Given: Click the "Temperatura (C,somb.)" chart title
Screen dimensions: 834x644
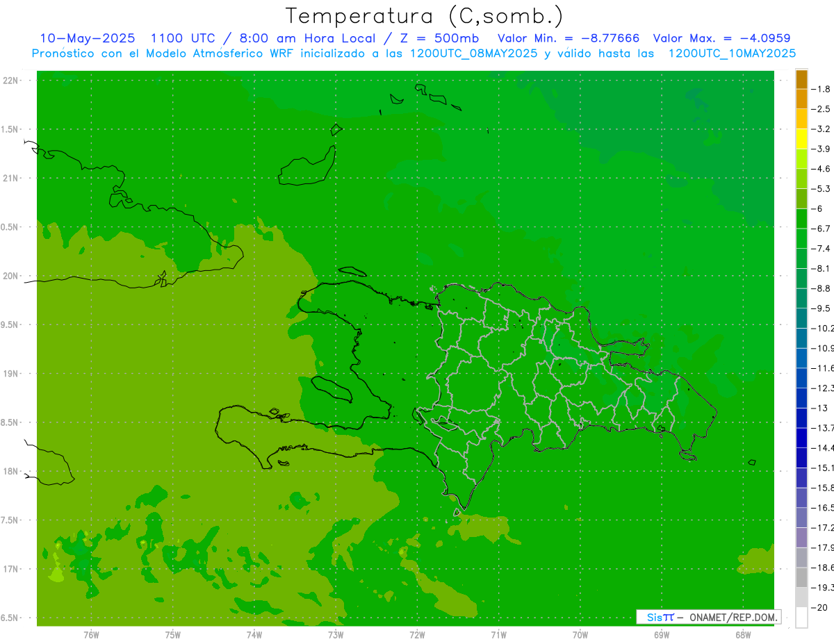Looking at the screenshot, I should click(425, 16).
